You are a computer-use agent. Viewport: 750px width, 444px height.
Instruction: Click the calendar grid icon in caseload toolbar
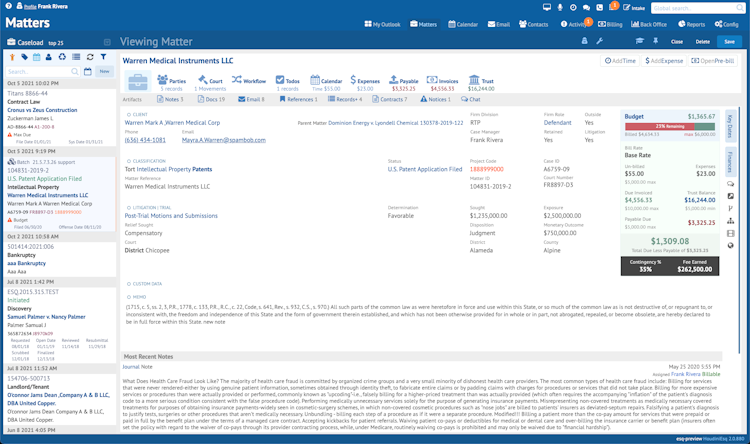pyautogui.click(x=37, y=57)
